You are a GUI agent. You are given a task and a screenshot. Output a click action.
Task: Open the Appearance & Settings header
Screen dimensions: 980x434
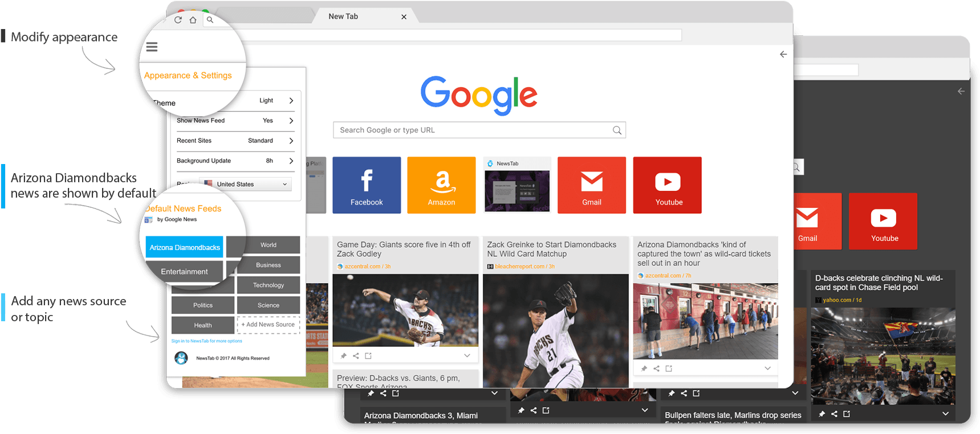[x=188, y=75]
